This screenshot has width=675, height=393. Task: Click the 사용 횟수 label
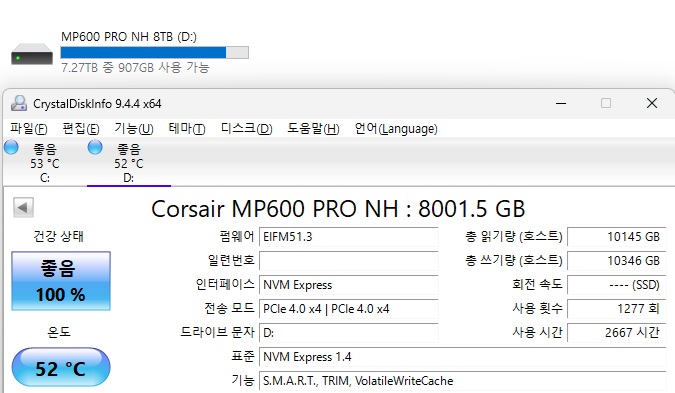537,308
